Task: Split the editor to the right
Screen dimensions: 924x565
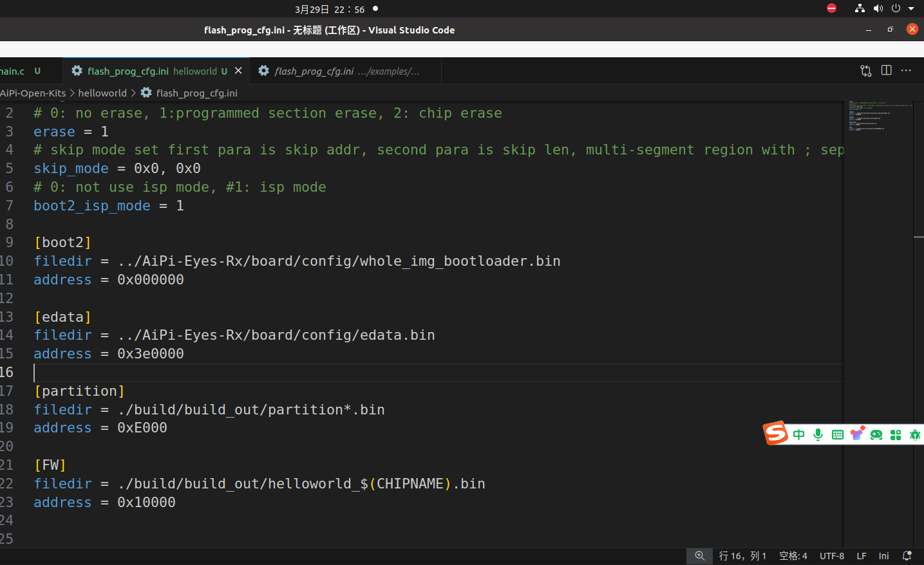Action: (887, 70)
